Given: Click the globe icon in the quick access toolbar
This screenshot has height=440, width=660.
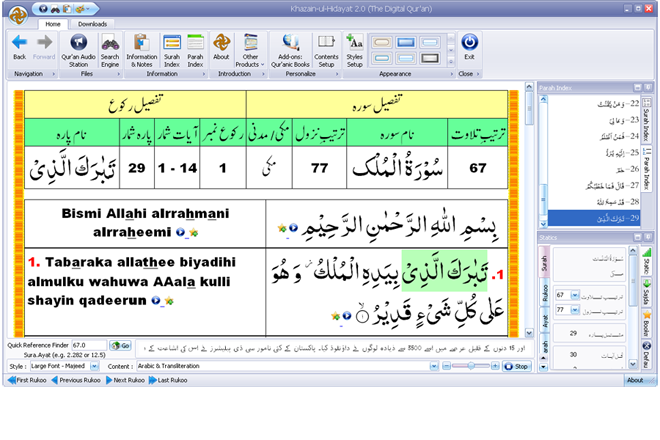Looking at the screenshot, I should pyautogui.click(x=43, y=8).
